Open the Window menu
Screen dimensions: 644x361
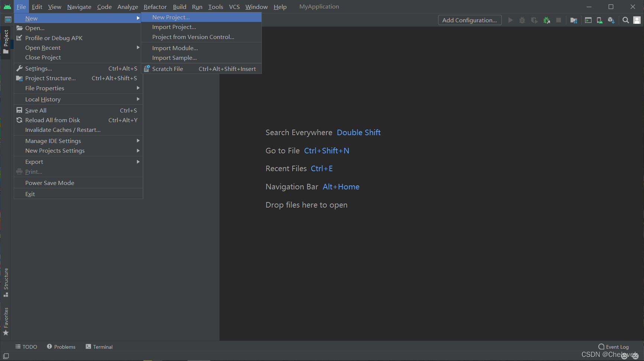point(257,7)
